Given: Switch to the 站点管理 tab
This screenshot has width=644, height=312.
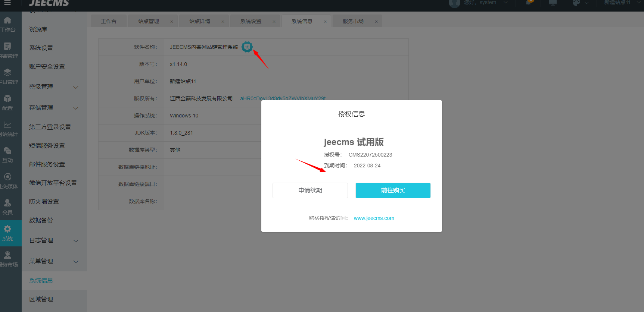Looking at the screenshot, I should tap(149, 21).
